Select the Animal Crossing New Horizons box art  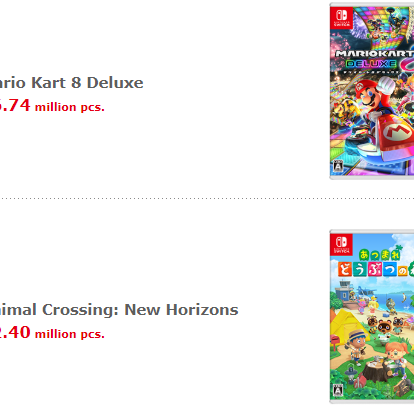click(x=372, y=316)
